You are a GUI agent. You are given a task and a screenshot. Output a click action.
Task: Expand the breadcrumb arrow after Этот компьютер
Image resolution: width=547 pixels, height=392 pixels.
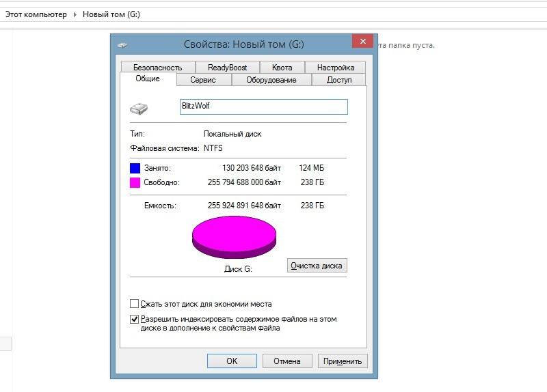pyautogui.click(x=75, y=14)
